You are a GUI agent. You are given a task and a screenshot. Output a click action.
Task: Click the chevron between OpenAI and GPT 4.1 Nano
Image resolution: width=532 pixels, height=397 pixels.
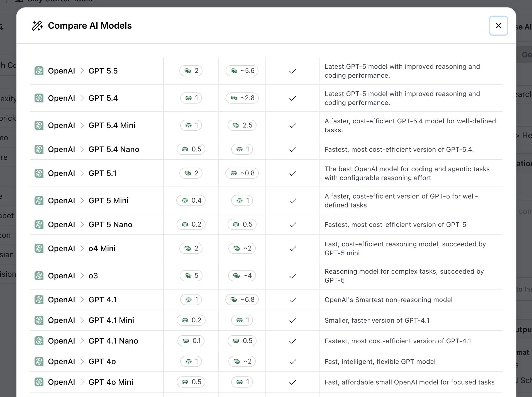82,341
